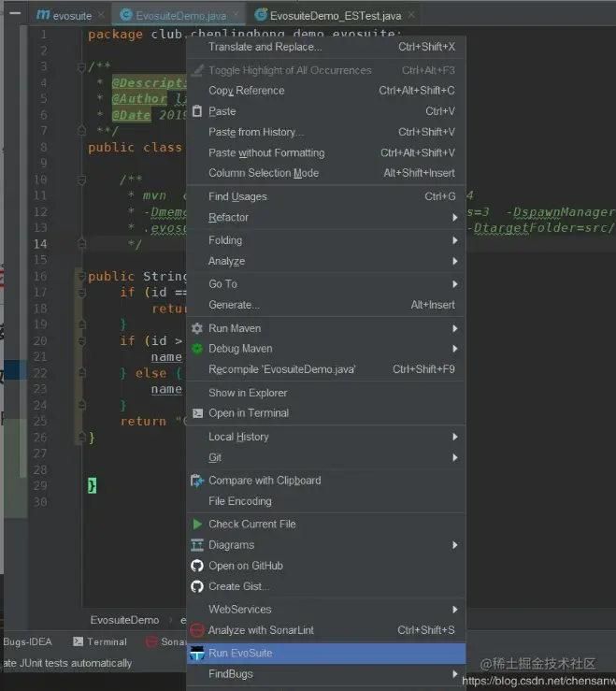Click the Debug Maven green gear icon

tap(197, 349)
